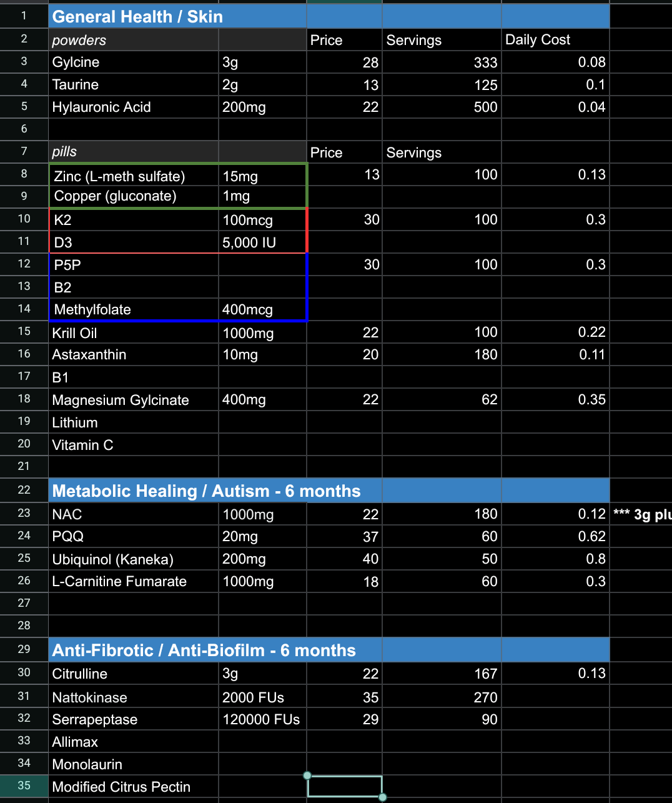The height and width of the screenshot is (803, 672).
Task: Select the '270' servings cell
Action: coord(442,697)
